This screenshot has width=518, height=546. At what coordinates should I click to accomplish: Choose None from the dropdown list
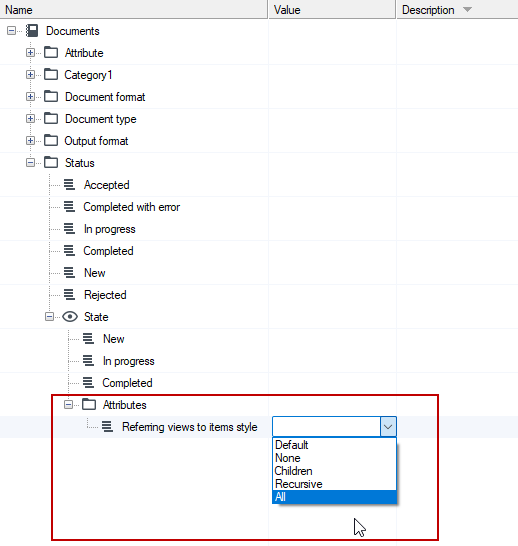(334, 458)
